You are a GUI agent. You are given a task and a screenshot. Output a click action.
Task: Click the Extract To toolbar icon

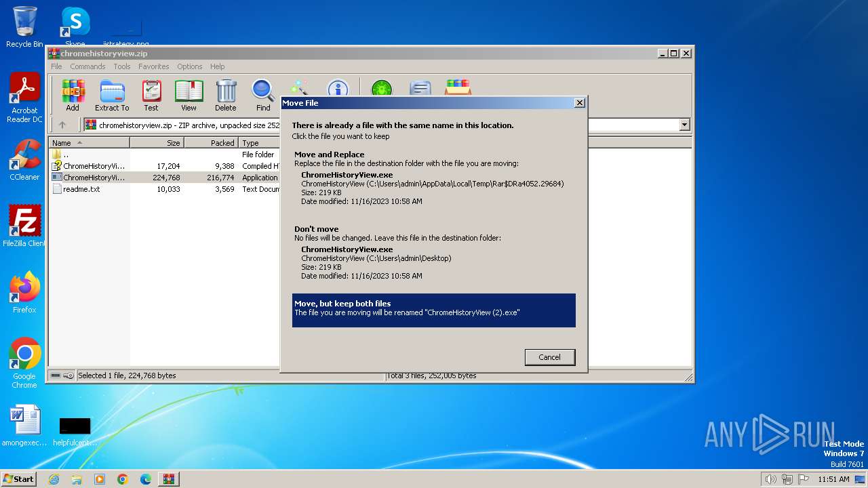tap(112, 95)
